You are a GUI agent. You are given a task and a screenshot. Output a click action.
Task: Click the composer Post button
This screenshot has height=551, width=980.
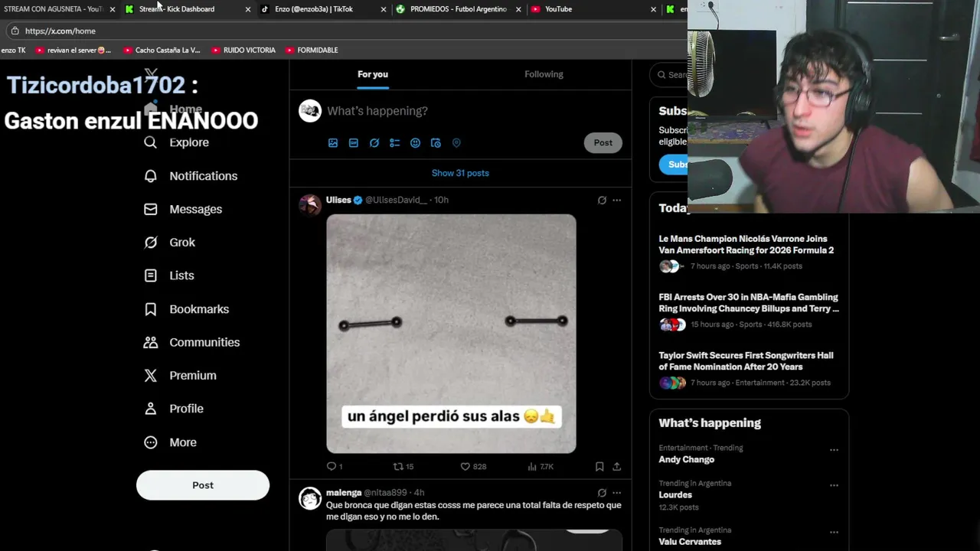[x=603, y=143]
